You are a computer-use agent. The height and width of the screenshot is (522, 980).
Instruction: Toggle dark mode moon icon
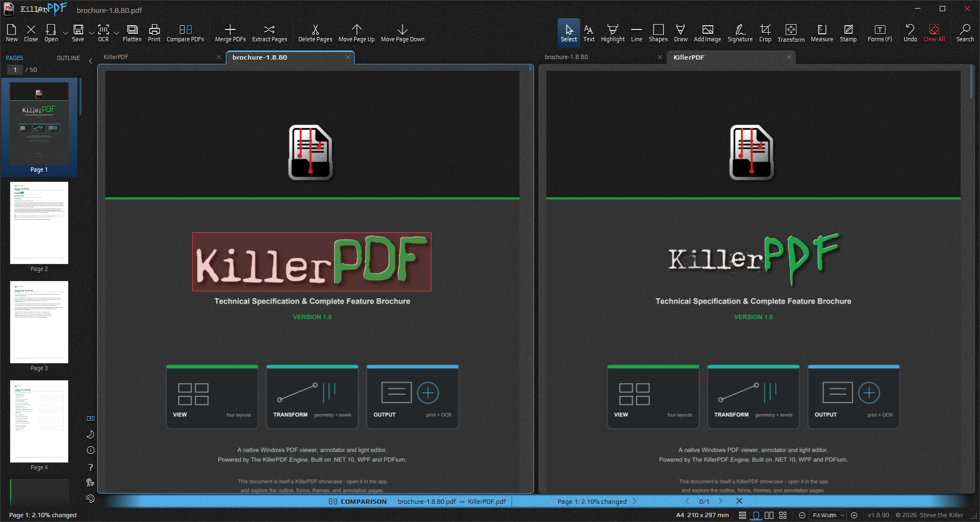(90, 434)
